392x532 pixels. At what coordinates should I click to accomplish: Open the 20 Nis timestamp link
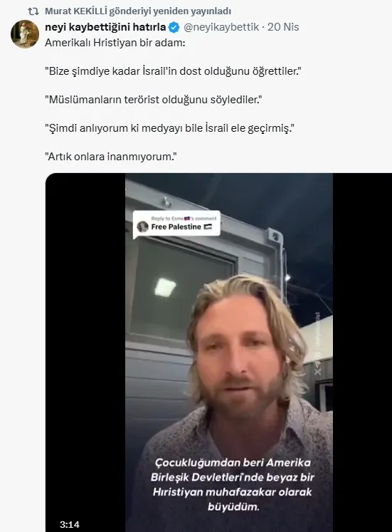pyautogui.click(x=283, y=27)
